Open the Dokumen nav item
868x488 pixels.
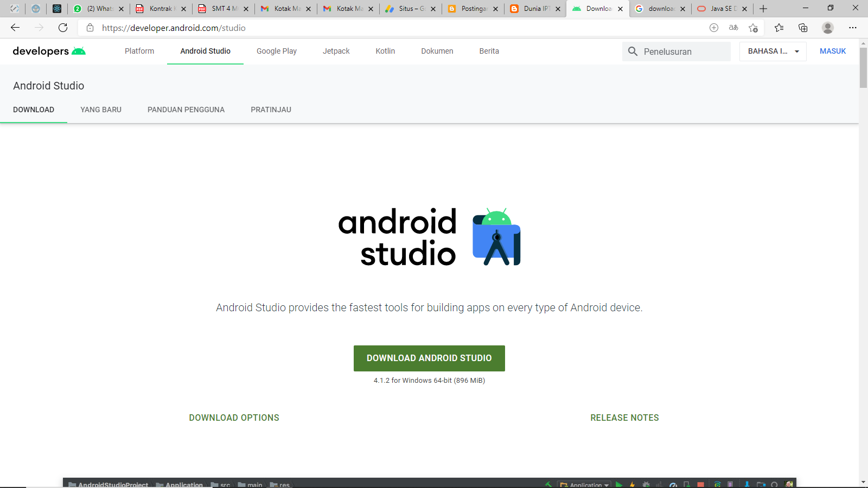(x=437, y=51)
